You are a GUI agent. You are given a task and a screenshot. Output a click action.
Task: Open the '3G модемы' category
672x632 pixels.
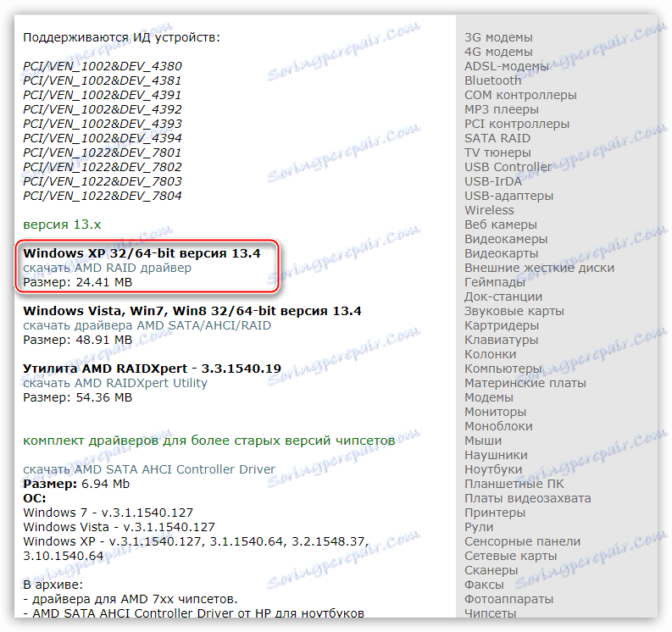click(x=498, y=37)
